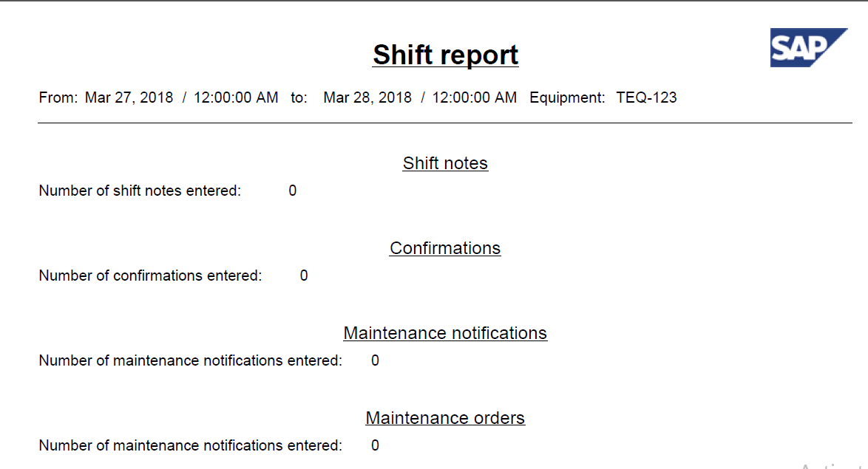Select the Mar 28, 2018 end date
Image resolution: width=868 pixels, height=469 pixels.
pos(367,97)
